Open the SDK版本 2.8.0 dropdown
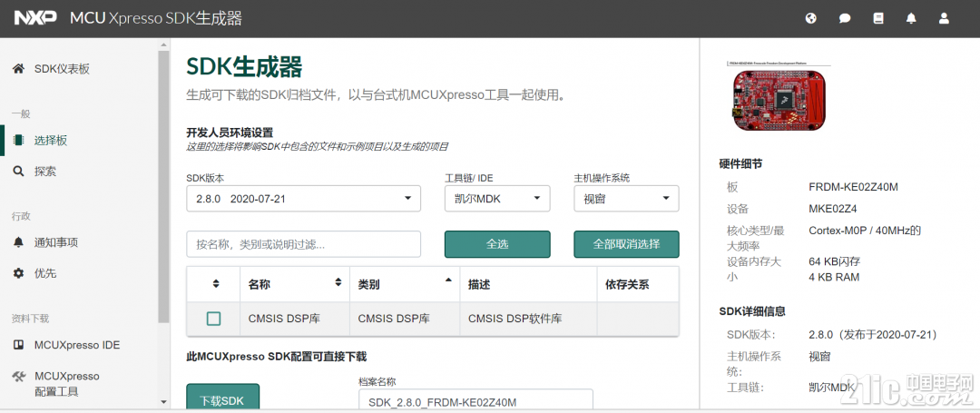 click(x=303, y=199)
